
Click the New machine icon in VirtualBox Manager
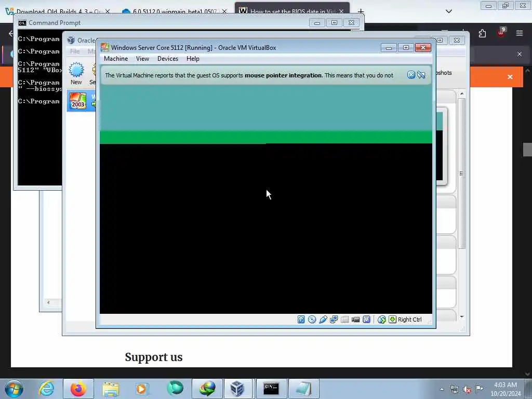coord(76,73)
